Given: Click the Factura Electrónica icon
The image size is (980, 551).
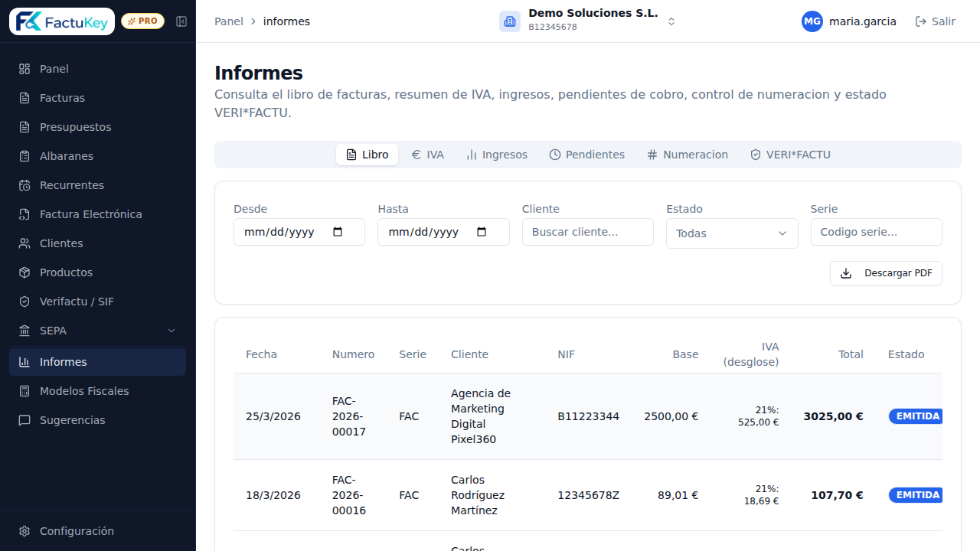Looking at the screenshot, I should coord(24,214).
